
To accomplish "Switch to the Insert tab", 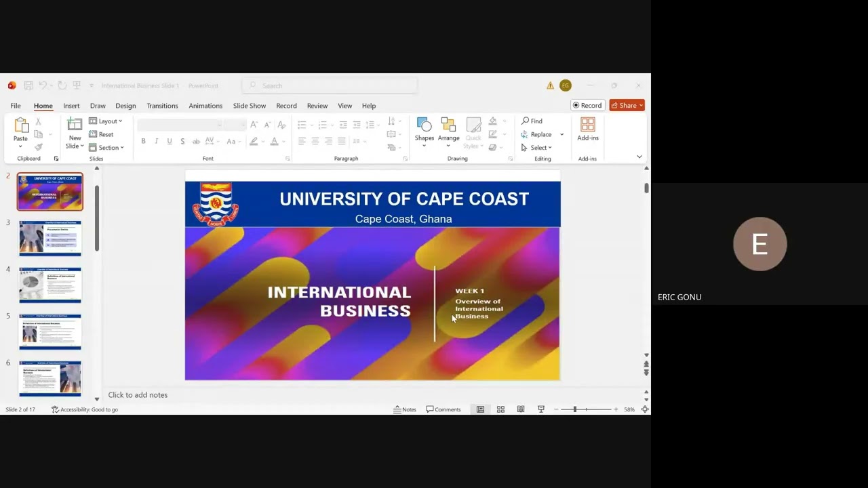I will (x=71, y=106).
